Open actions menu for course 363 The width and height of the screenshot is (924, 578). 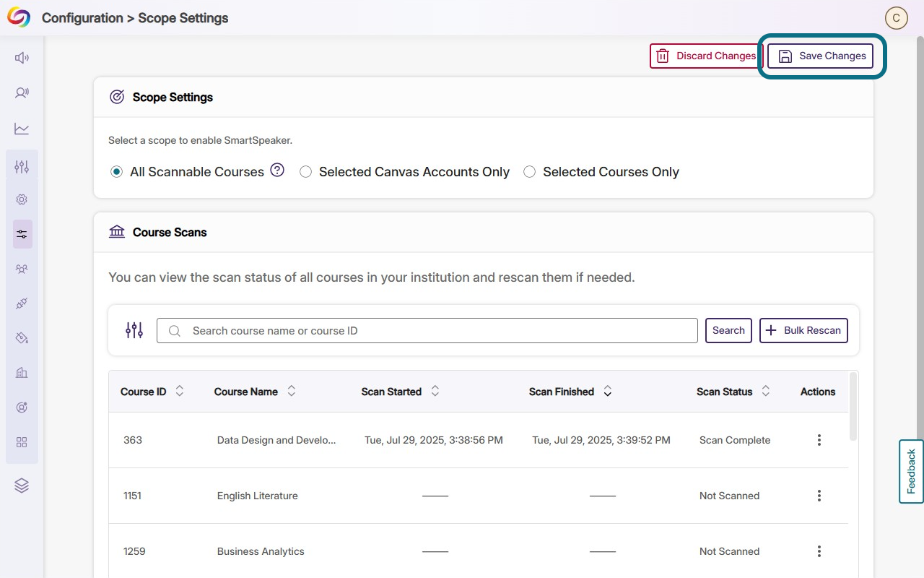click(819, 440)
